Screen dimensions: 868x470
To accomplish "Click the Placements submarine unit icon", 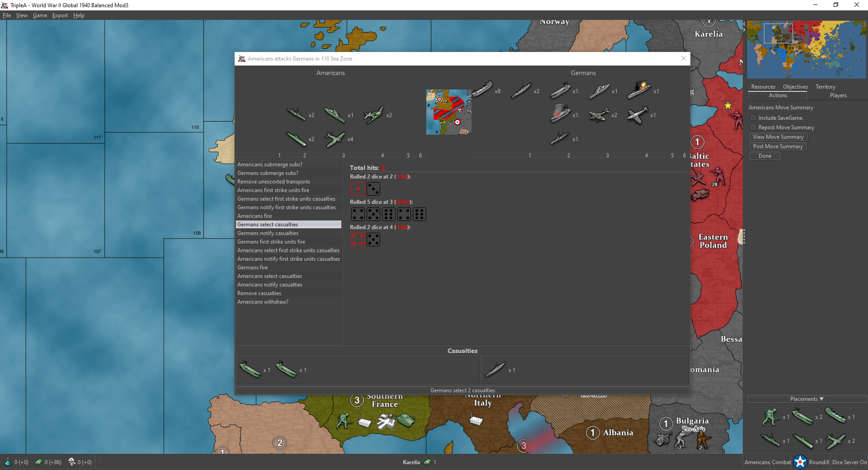I will [803, 441].
